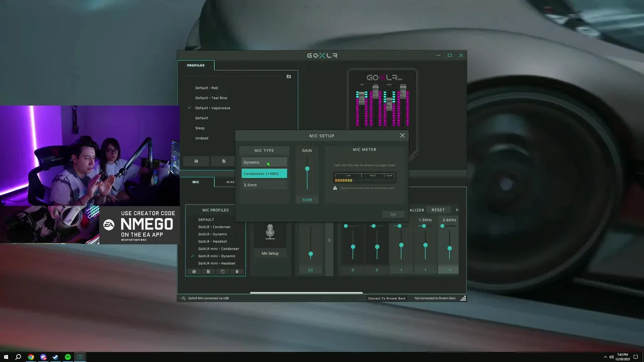
Task: Select the GoXLR - Headset mic profile
Action: point(212,241)
